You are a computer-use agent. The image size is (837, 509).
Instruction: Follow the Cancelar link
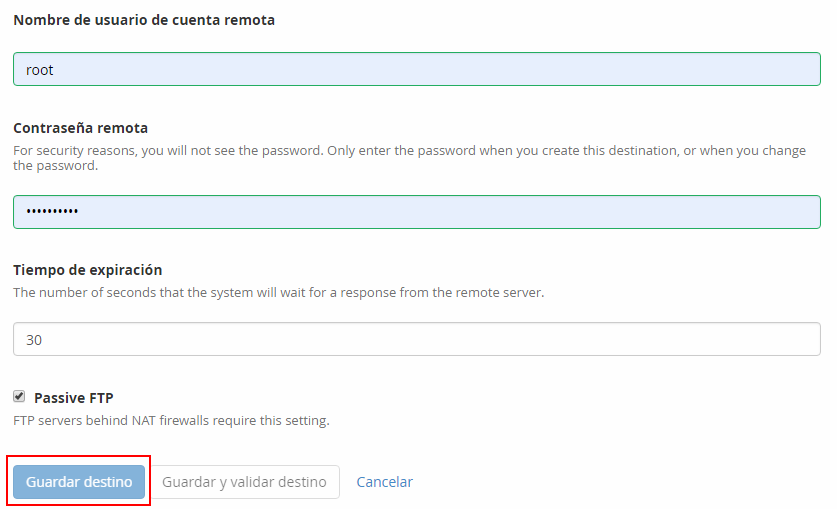coord(384,482)
